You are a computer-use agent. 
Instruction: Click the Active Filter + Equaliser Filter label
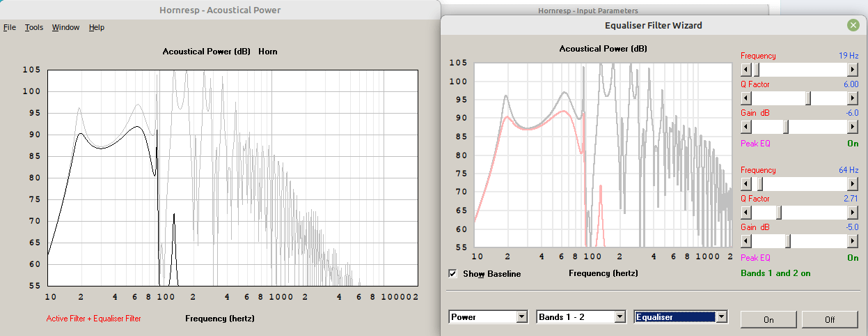pyautogui.click(x=94, y=319)
